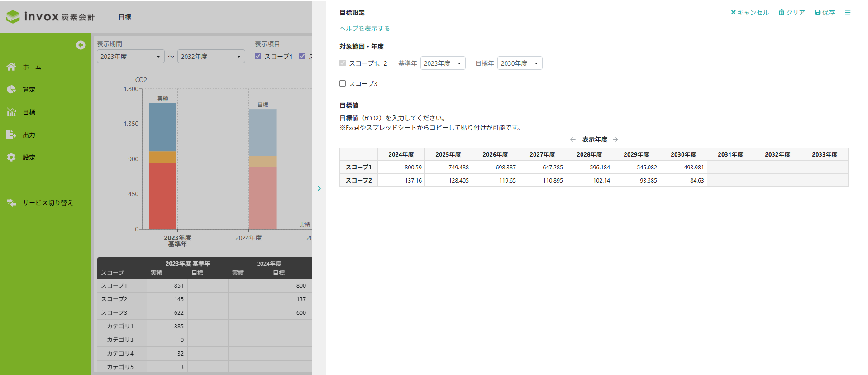Click the next display year right arrow
This screenshot has height=375, width=868.
[615, 139]
